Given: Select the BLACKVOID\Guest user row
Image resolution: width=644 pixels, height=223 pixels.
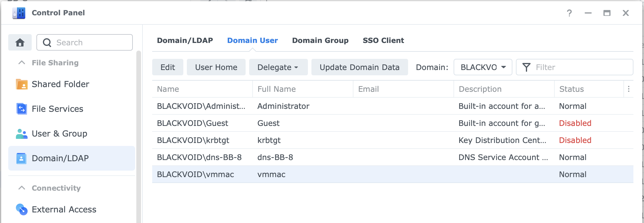Looking at the screenshot, I should click(x=393, y=123).
